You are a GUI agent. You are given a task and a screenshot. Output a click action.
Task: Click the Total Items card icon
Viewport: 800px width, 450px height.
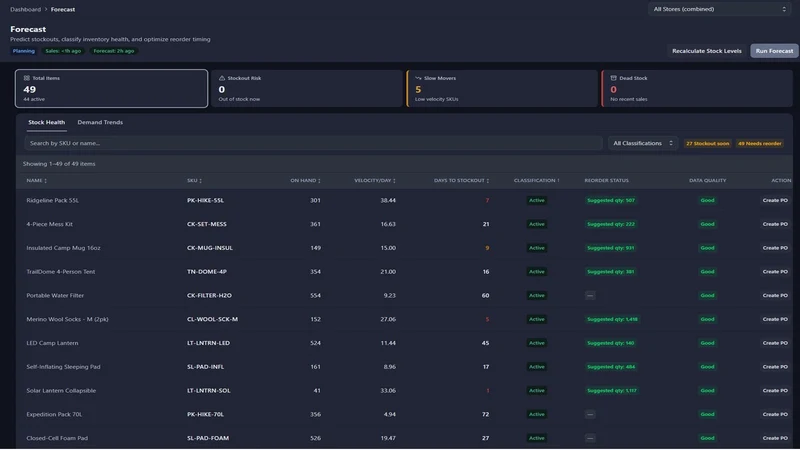coord(27,78)
